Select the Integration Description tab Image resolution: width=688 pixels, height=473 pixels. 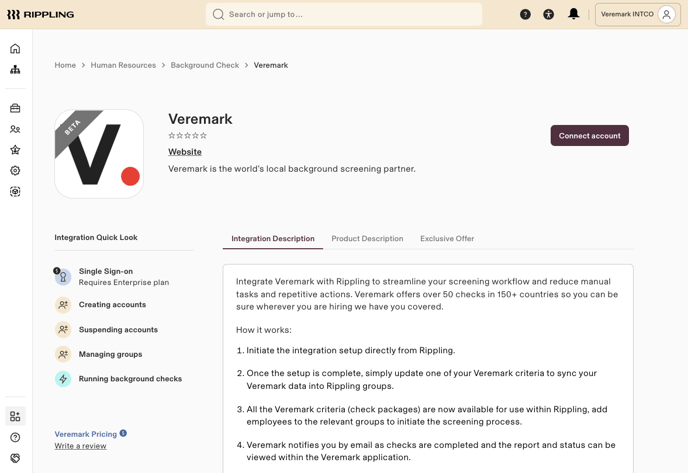tap(273, 238)
